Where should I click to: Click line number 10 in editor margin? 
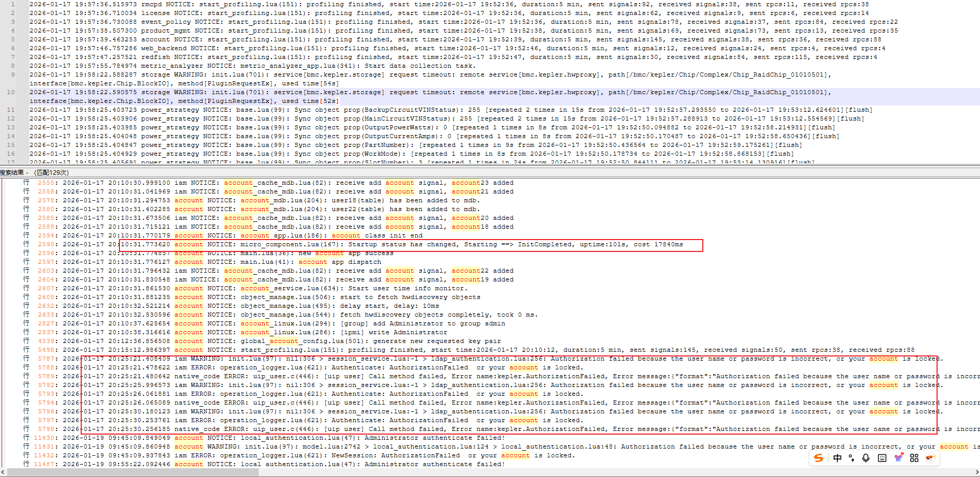tap(11, 92)
